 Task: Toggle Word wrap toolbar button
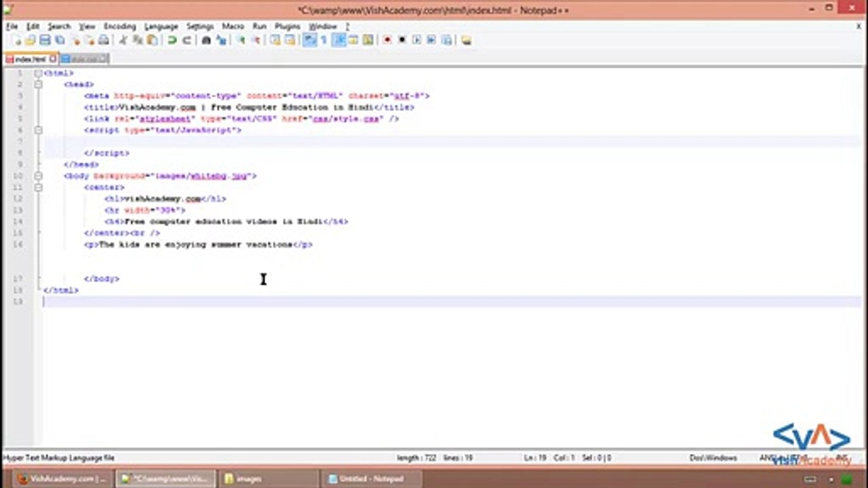(309, 40)
